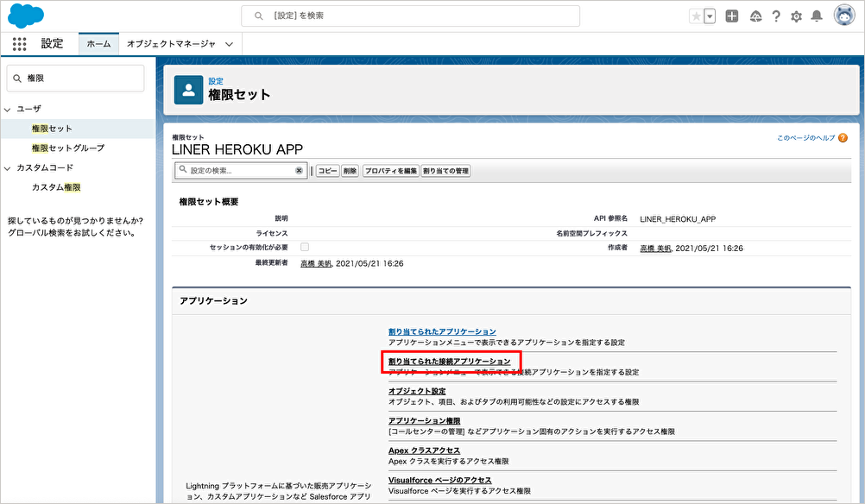865x504 pixels.
Task: Open Visualforce ページのアクセス link
Action: pyautogui.click(x=439, y=481)
